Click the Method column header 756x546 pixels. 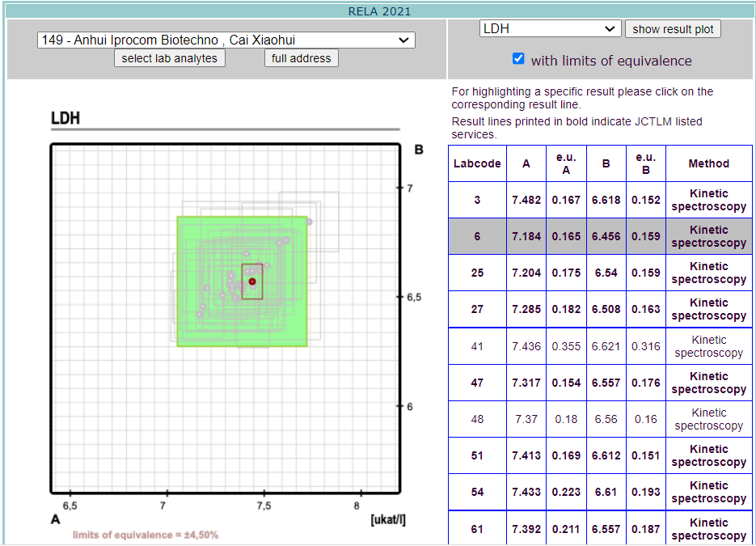709,163
